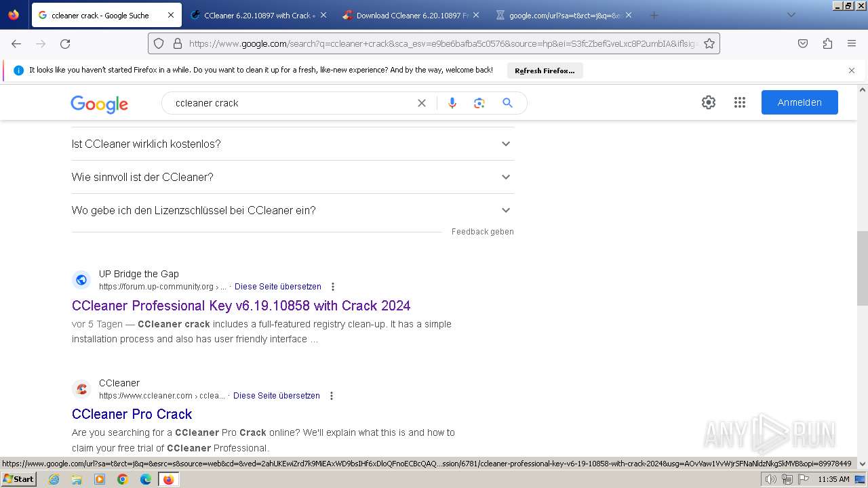This screenshot has height=488, width=868.
Task: Search by image with the Google Lens icon
Action: tap(479, 103)
